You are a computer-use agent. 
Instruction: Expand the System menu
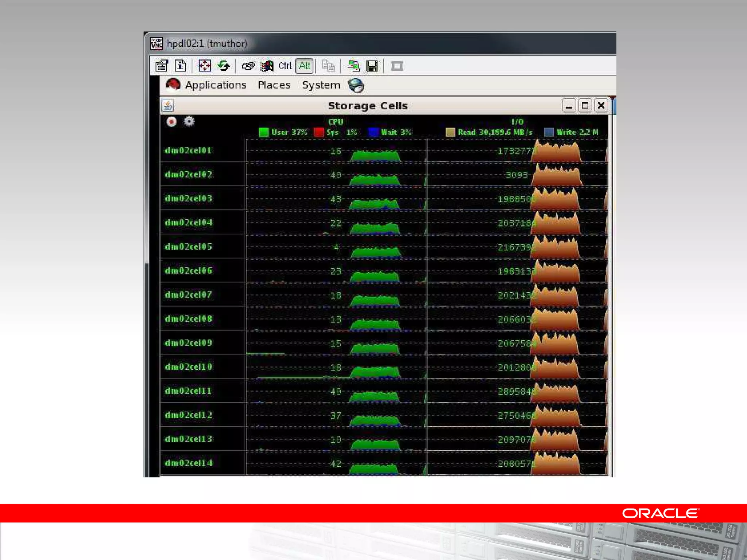321,85
